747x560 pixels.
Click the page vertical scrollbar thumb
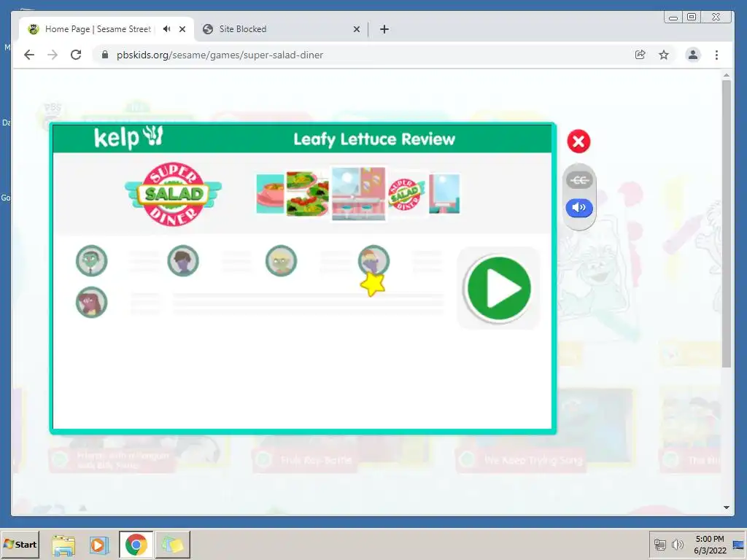(x=726, y=223)
